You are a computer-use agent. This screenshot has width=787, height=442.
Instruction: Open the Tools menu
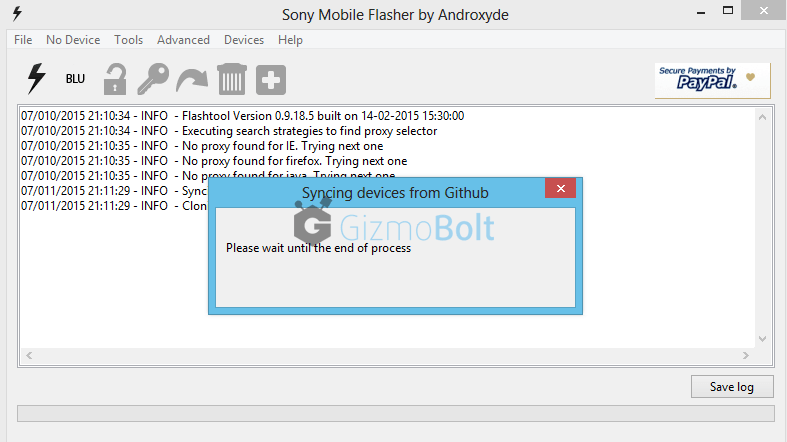pyautogui.click(x=128, y=40)
